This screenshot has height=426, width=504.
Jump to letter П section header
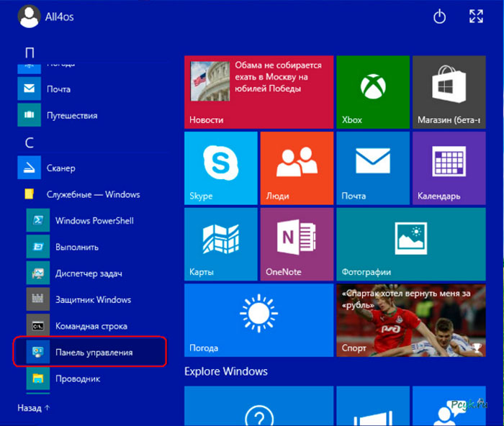point(30,53)
